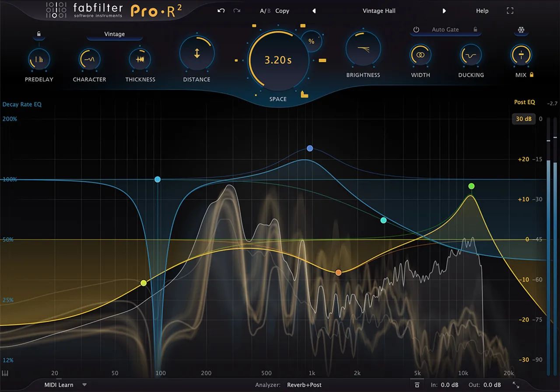Screen dimensions: 560x392
Task: Select the green EQ node near 10k
Action: point(471,186)
